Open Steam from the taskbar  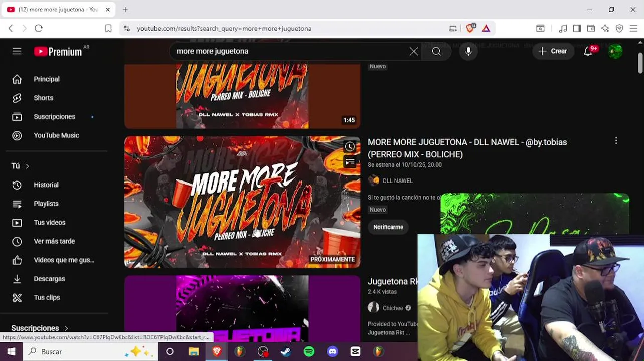(x=286, y=352)
